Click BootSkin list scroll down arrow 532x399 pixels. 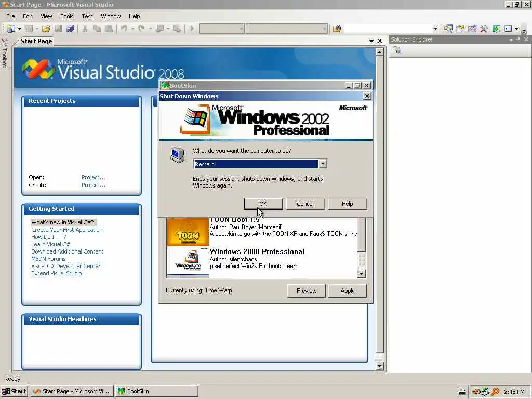click(x=362, y=273)
